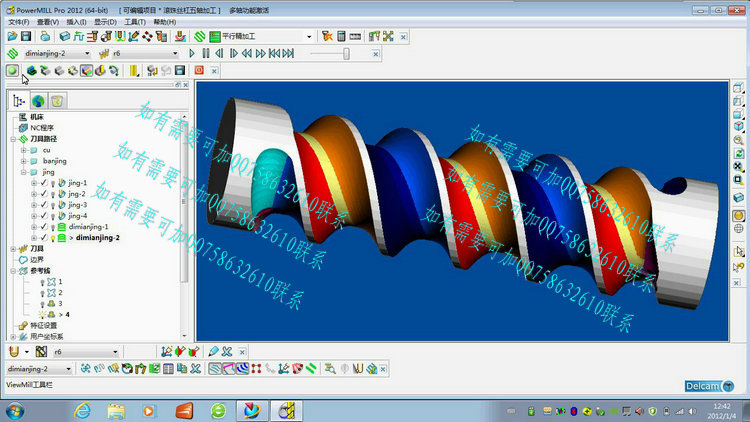Toggle checkbox for jing-1 toolpath
Screen dimensions: 750x422
[44, 183]
